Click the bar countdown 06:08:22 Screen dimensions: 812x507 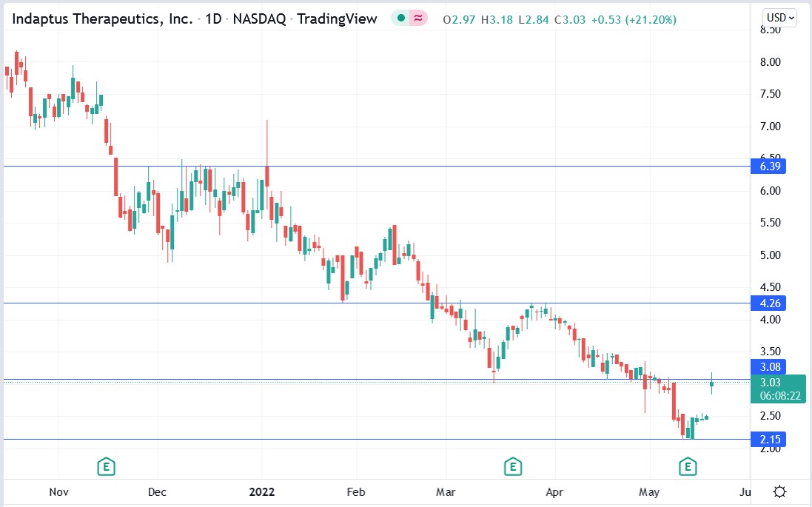pyautogui.click(x=780, y=396)
